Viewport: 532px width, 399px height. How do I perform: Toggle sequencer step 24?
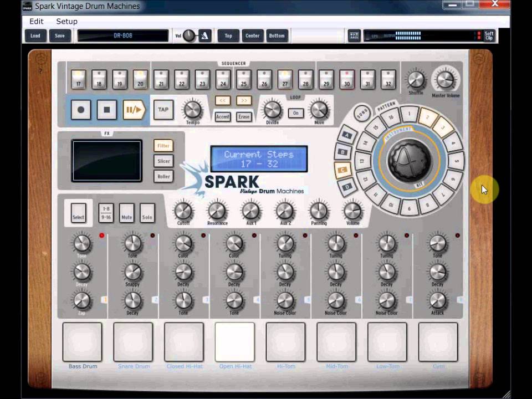tap(223, 79)
